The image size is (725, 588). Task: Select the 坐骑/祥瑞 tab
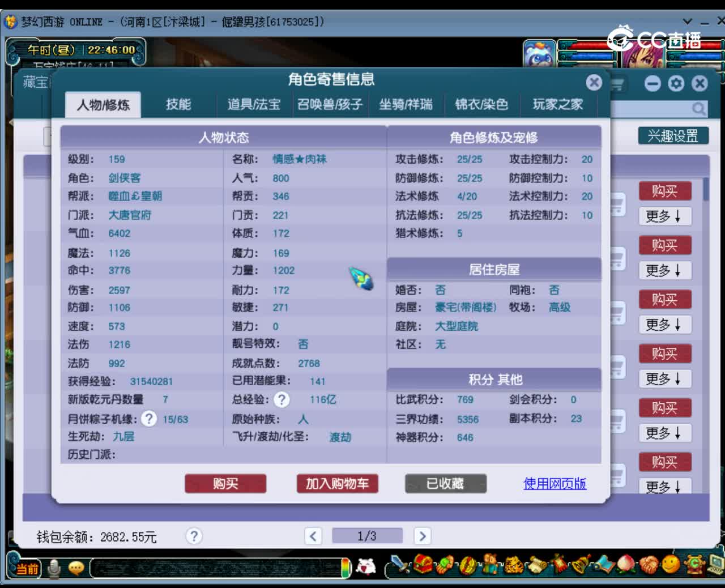pyautogui.click(x=406, y=105)
